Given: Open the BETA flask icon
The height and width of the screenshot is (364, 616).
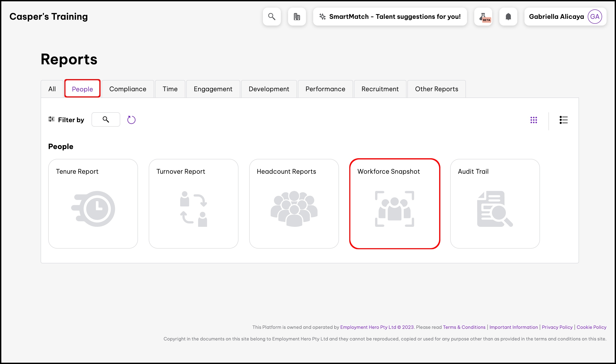Looking at the screenshot, I should click(x=483, y=16).
